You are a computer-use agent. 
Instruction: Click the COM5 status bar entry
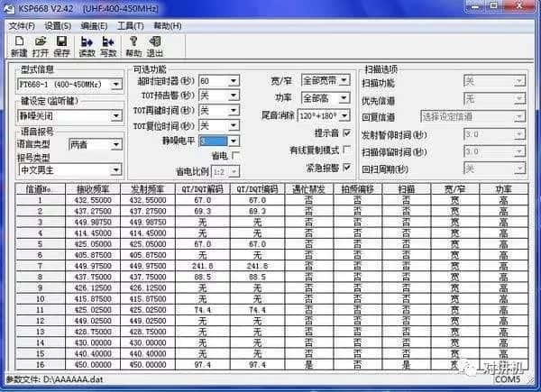coord(508,379)
